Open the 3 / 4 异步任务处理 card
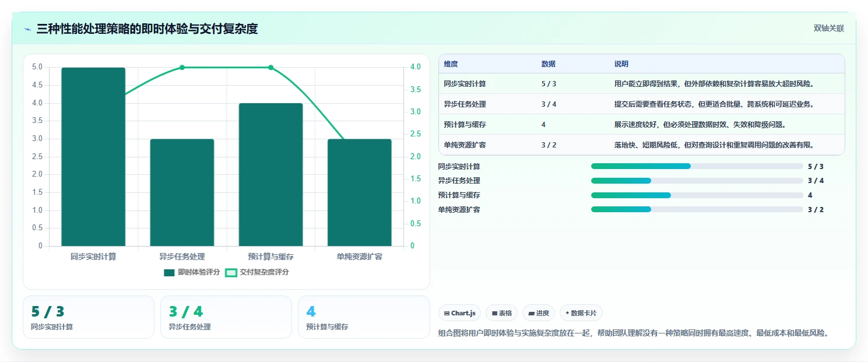Viewport: 868px width, 362px height. [x=226, y=317]
